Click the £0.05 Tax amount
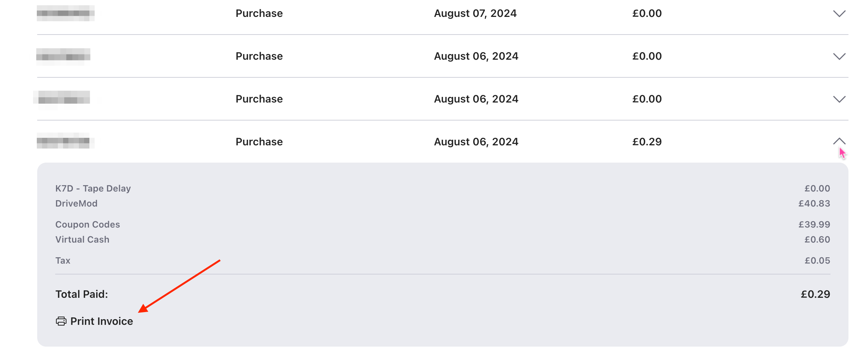Screen dimensions: 868x350 pos(817,260)
